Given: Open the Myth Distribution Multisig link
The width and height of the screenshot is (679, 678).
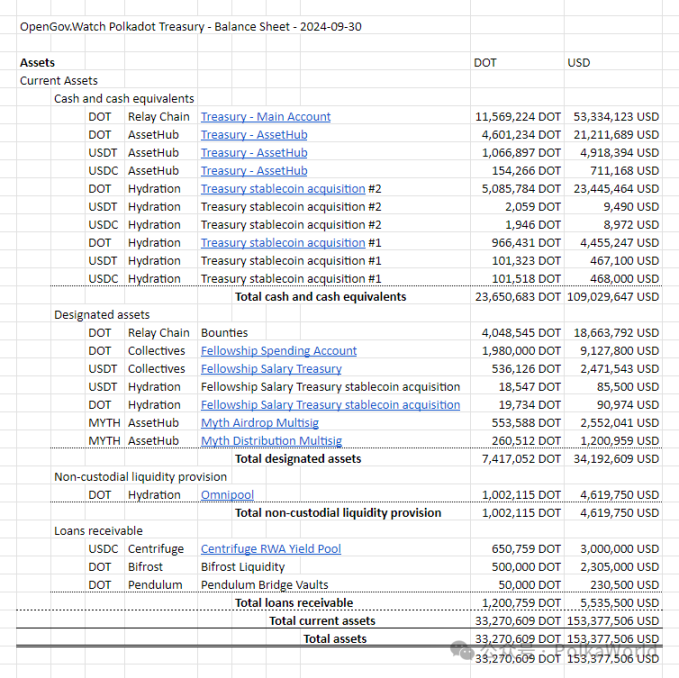Looking at the screenshot, I should tap(271, 441).
